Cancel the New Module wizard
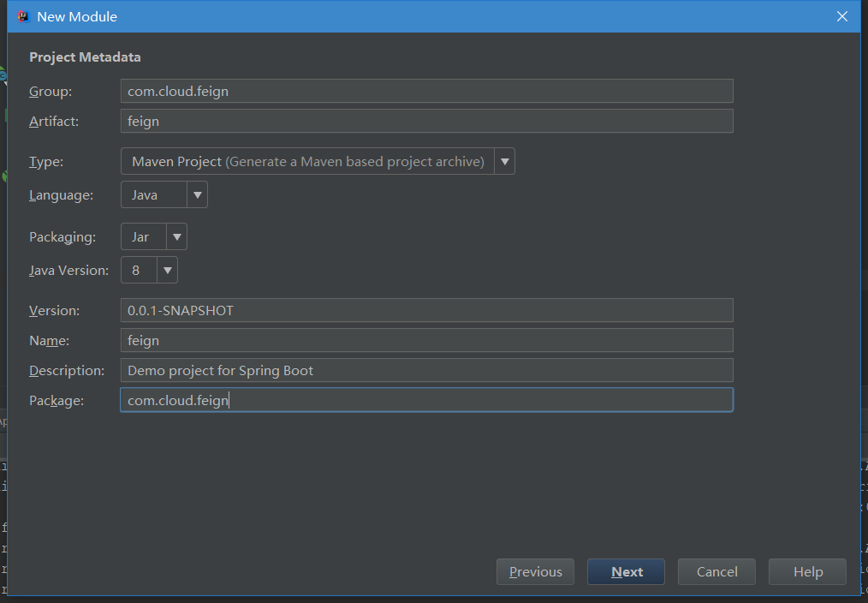Image resolution: width=868 pixels, height=603 pixels. click(x=716, y=571)
